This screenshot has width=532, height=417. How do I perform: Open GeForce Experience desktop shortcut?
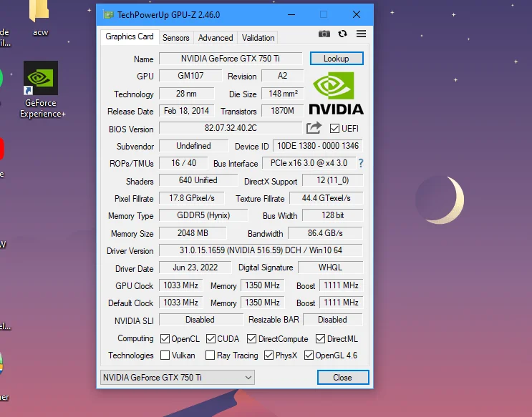41,89
